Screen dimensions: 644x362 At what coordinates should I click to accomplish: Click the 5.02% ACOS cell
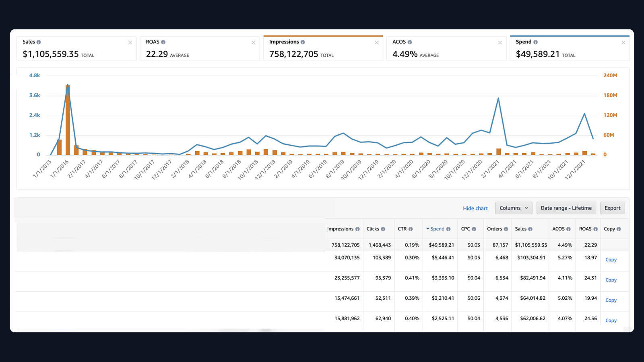click(565, 298)
